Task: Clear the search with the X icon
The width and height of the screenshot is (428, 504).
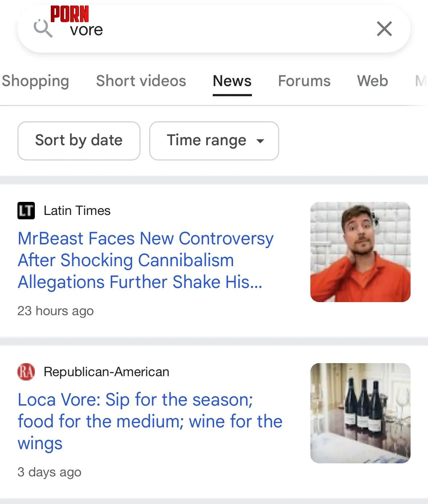Action: [384, 29]
